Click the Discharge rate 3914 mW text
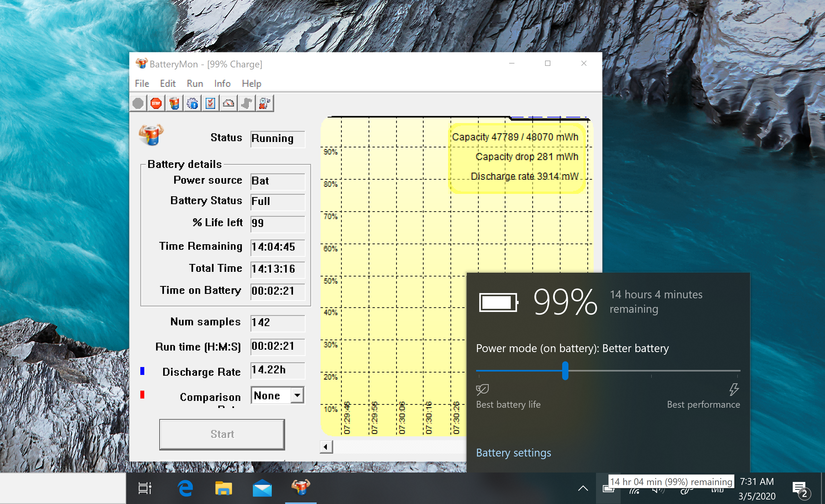This screenshot has height=504, width=825. point(524,176)
